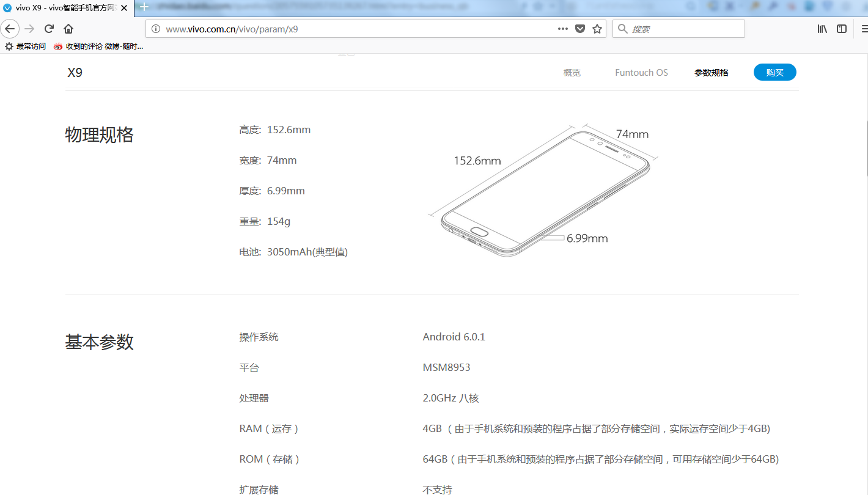Save page to Pocket

coord(580,29)
